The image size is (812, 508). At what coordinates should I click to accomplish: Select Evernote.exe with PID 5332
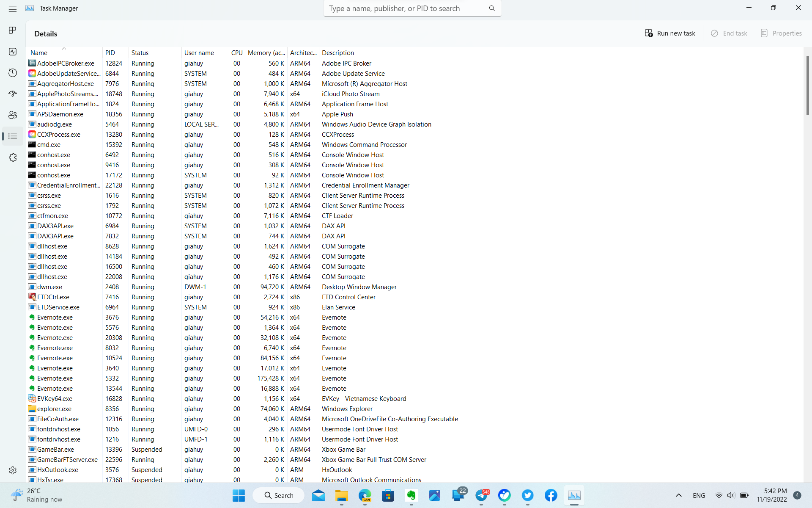point(414,378)
